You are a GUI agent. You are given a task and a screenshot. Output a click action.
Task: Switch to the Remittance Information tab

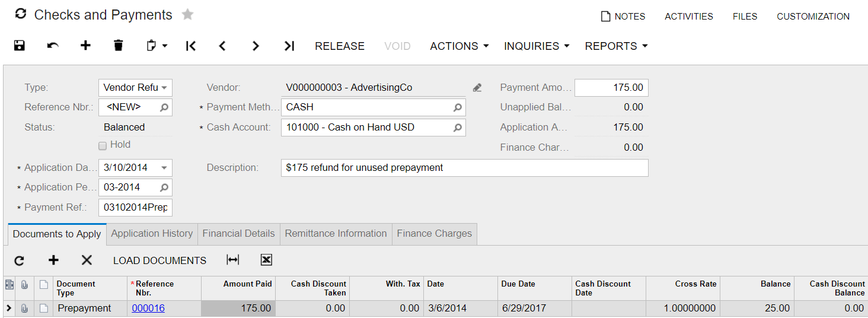click(x=336, y=234)
